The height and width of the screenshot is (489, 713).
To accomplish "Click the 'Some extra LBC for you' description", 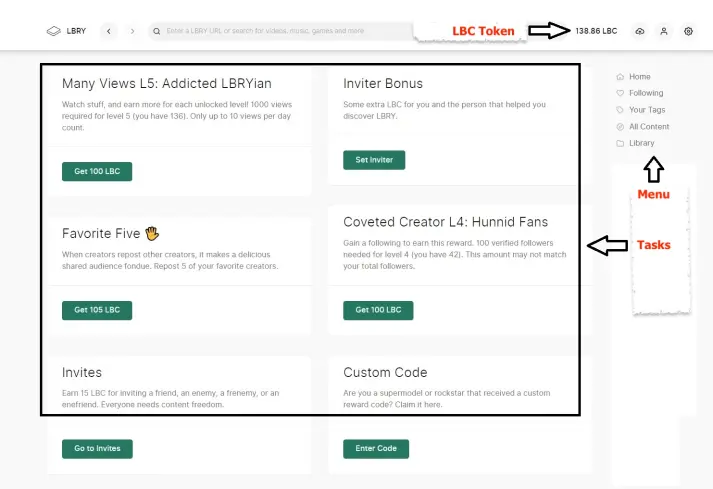I will click(x=444, y=110).
